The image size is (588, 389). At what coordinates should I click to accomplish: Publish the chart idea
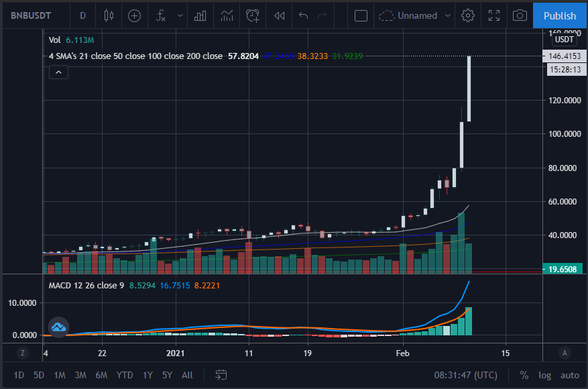[x=559, y=15]
